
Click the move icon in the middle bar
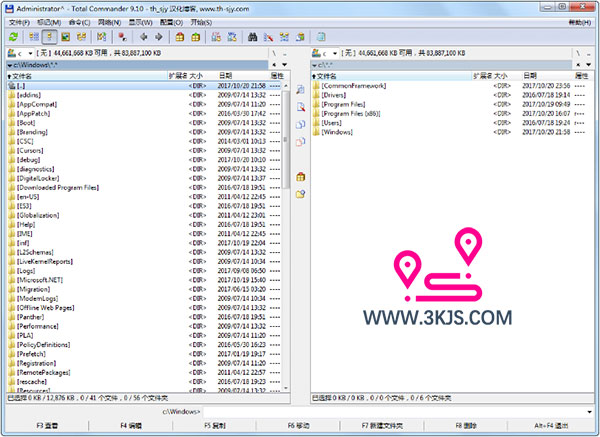pyautogui.click(x=300, y=142)
